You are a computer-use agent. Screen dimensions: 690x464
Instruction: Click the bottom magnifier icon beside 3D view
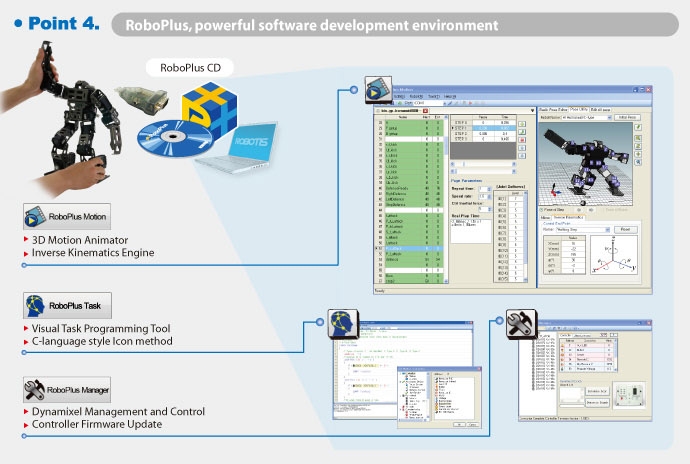(x=638, y=162)
